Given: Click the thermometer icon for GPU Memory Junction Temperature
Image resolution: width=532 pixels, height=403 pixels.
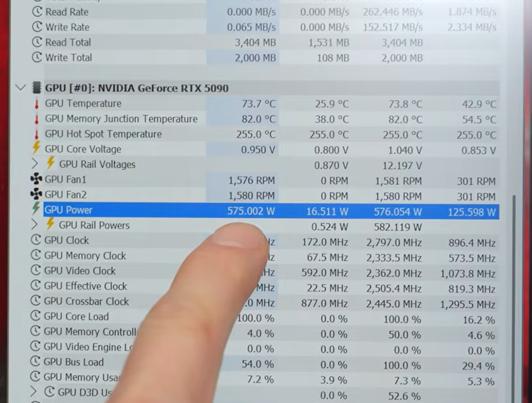Looking at the screenshot, I should [37, 119].
